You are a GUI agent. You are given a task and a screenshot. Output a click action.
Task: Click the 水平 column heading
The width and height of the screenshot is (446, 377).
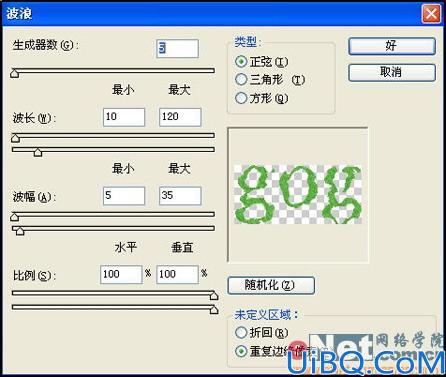click(x=126, y=247)
